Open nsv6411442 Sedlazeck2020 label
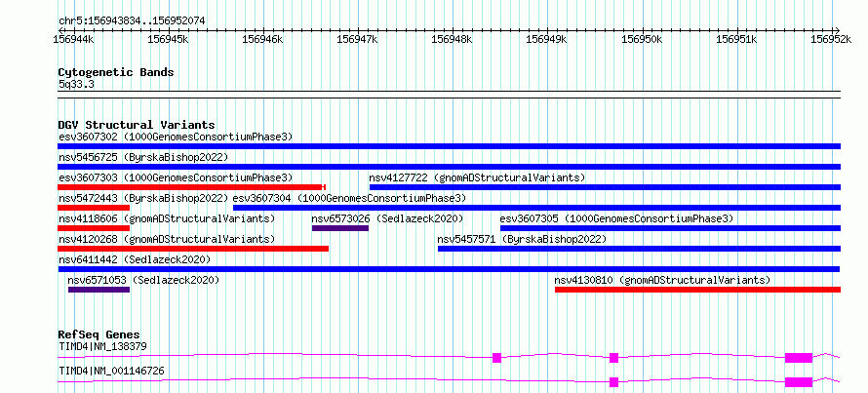The image size is (868, 393). pos(135,259)
